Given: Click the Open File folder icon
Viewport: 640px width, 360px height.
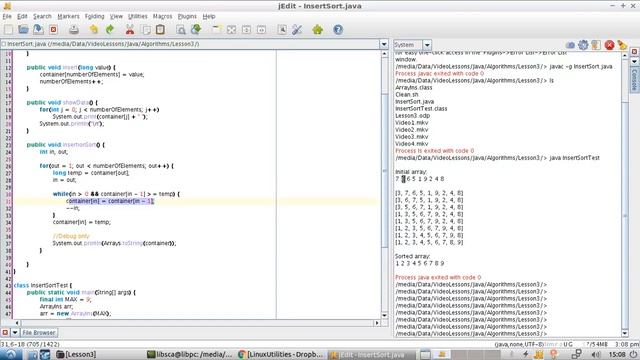Looking at the screenshot, I should [x=23, y=29].
